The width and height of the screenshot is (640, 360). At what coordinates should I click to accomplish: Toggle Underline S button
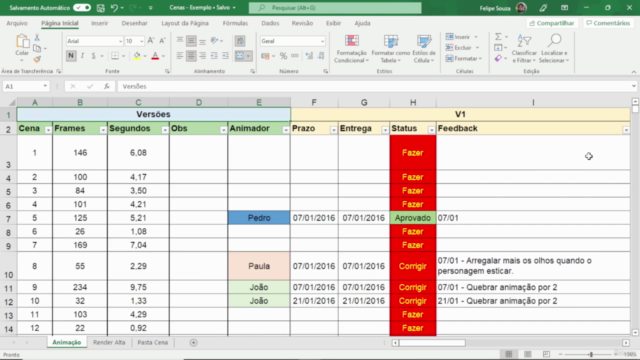[x=93, y=56]
